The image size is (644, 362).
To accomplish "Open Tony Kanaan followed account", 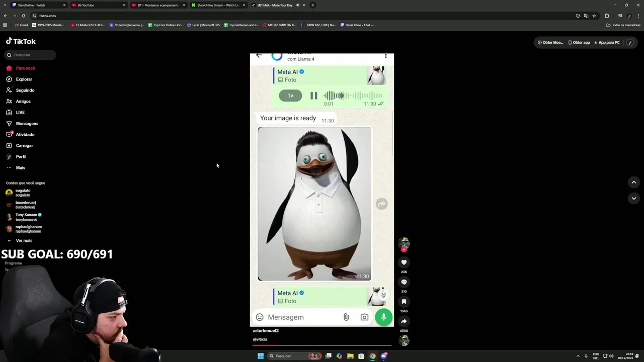I will 24,217.
